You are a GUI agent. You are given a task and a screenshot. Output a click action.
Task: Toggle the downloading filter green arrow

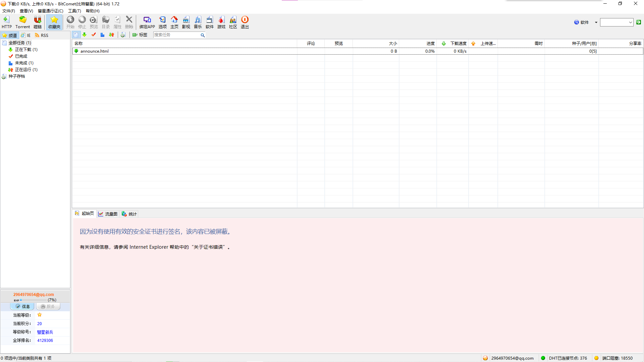tap(85, 35)
